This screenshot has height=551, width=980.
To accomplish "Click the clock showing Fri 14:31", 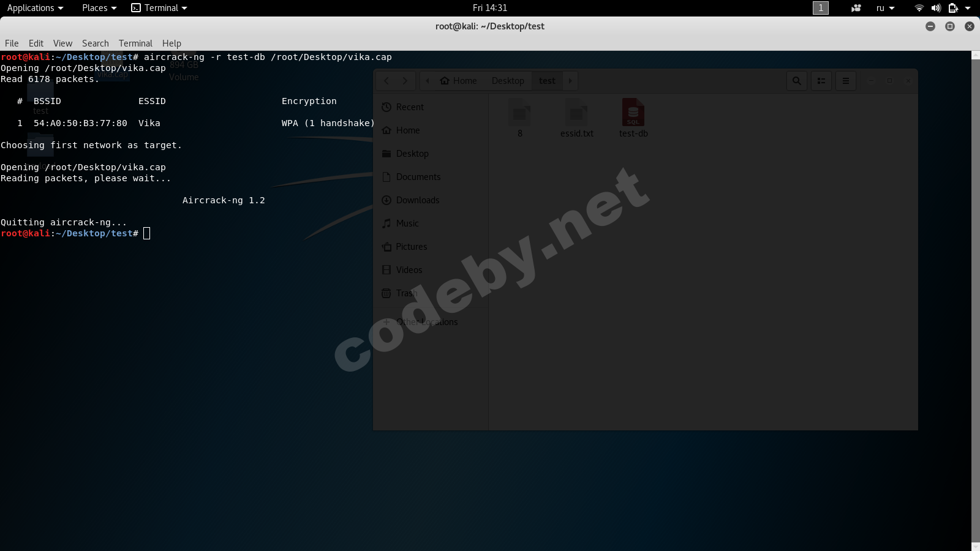I will (x=490, y=8).
